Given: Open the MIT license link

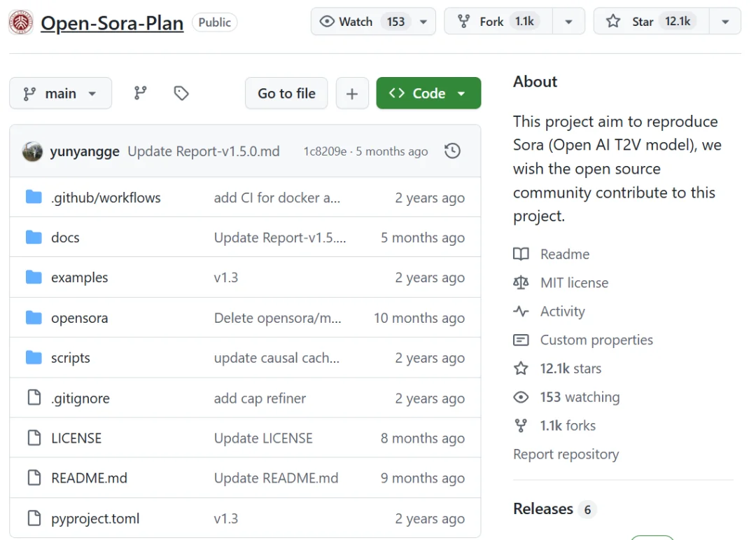Looking at the screenshot, I should 574,283.
